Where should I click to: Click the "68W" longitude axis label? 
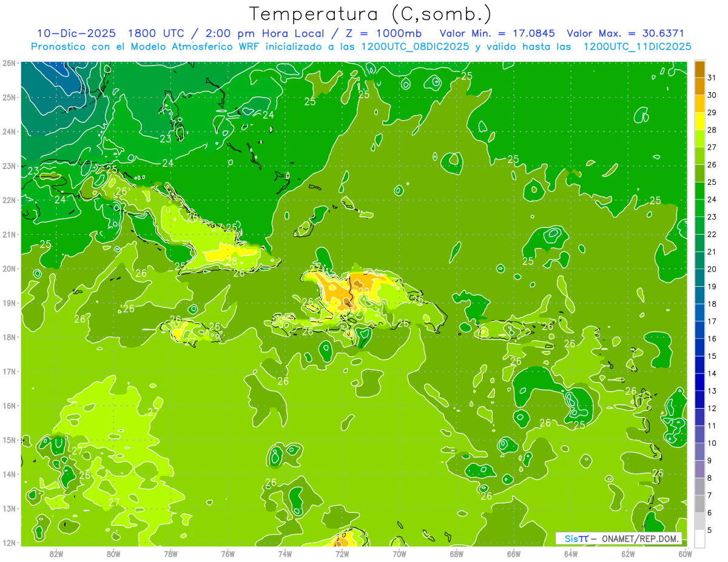click(x=456, y=554)
